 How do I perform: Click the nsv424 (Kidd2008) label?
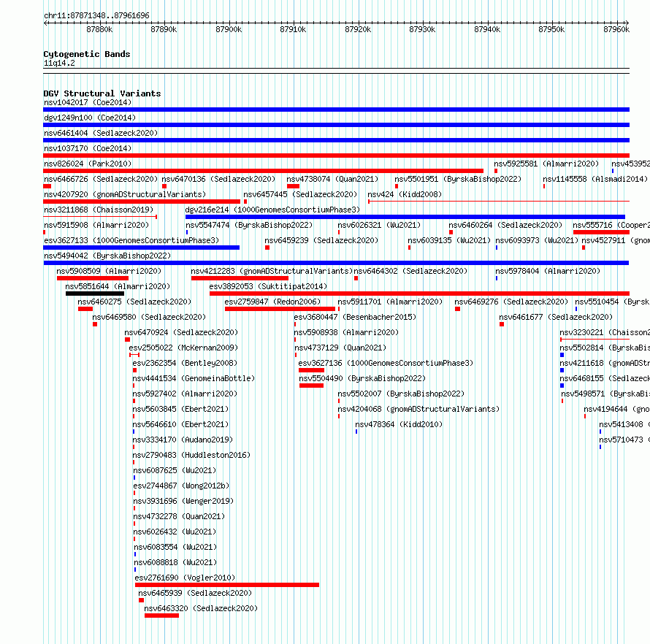405,194
